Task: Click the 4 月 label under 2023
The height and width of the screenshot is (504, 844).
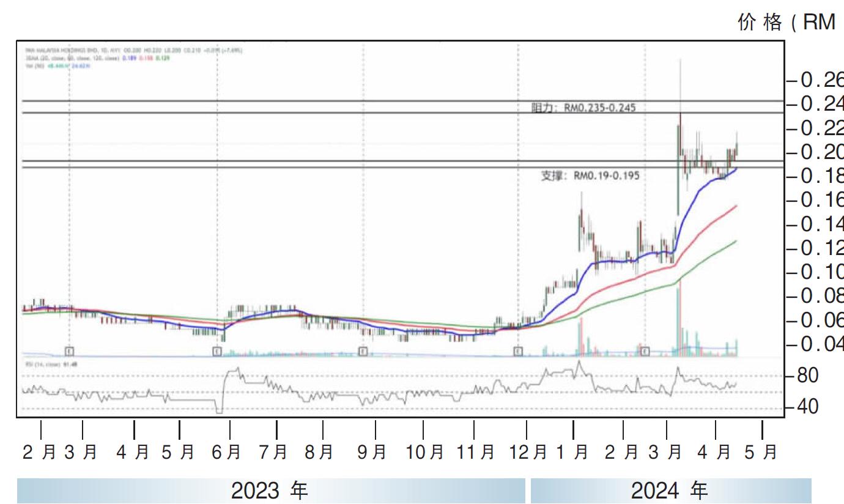Action: [x=133, y=453]
